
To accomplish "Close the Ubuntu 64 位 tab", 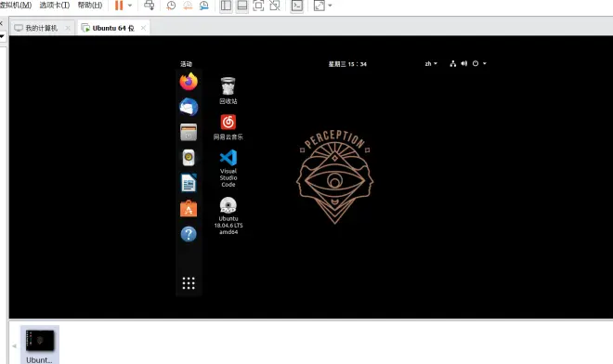I will (x=143, y=28).
